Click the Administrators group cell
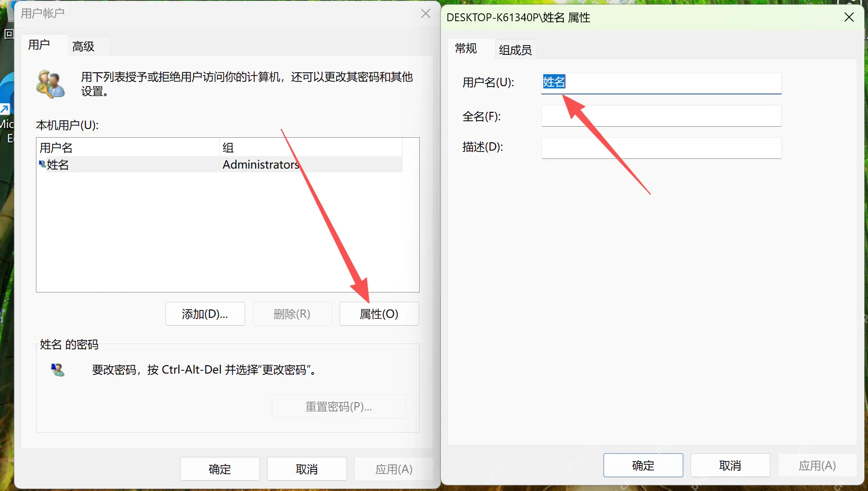The height and width of the screenshot is (491, 868). coord(261,164)
